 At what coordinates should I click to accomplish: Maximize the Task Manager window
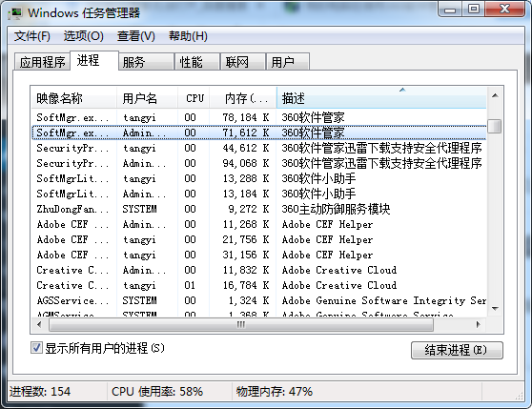point(474,10)
